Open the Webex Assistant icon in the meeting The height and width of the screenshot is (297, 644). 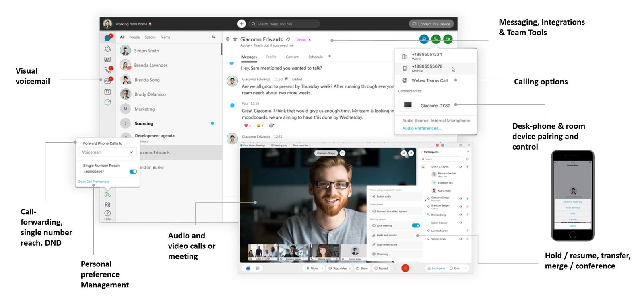point(248,268)
